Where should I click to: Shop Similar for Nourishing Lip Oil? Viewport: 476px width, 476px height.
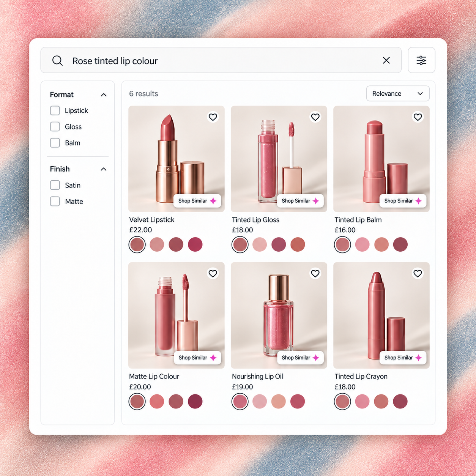[x=300, y=358]
